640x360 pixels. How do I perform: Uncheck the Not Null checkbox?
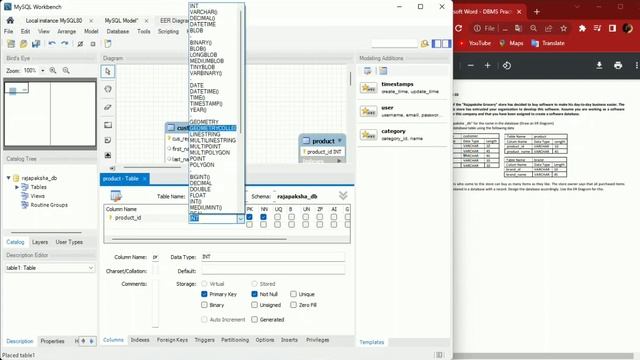point(254,294)
